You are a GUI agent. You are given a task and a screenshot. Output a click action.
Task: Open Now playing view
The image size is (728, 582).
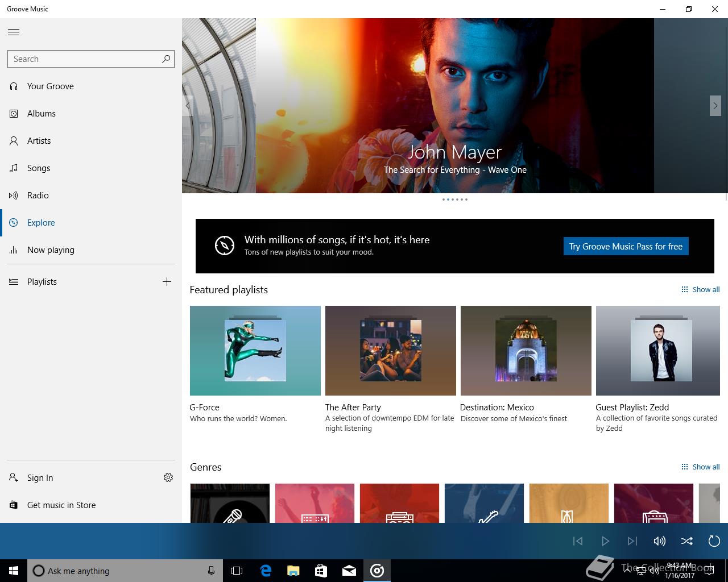click(x=91, y=250)
